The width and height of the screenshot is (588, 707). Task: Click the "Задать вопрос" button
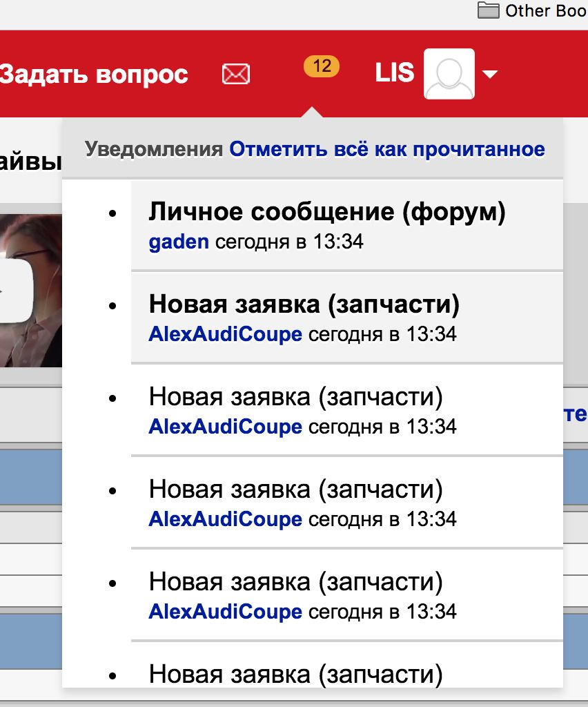click(x=94, y=74)
